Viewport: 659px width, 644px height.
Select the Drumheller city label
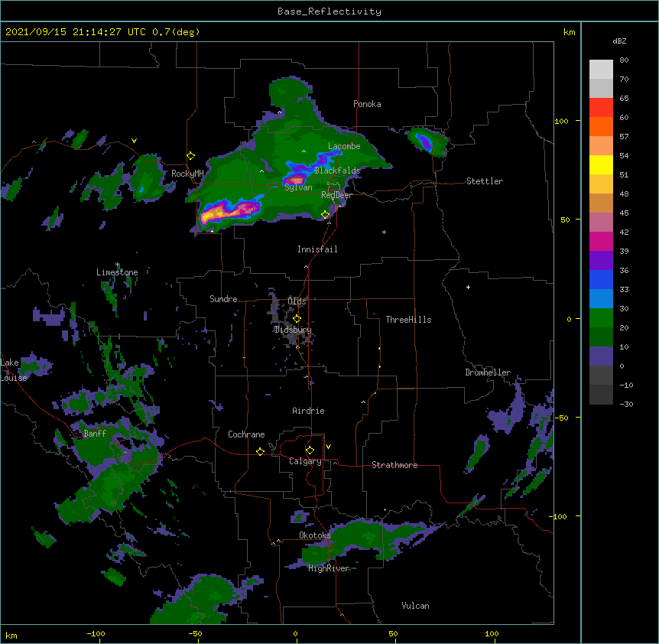pyautogui.click(x=488, y=372)
